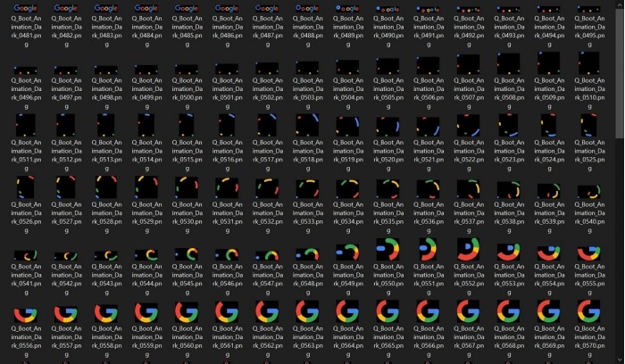Select thumbnail of Q_Boot_Animation_Dark_0523.png
Image resolution: width=625 pixels, height=364 pixels.
[509, 125]
